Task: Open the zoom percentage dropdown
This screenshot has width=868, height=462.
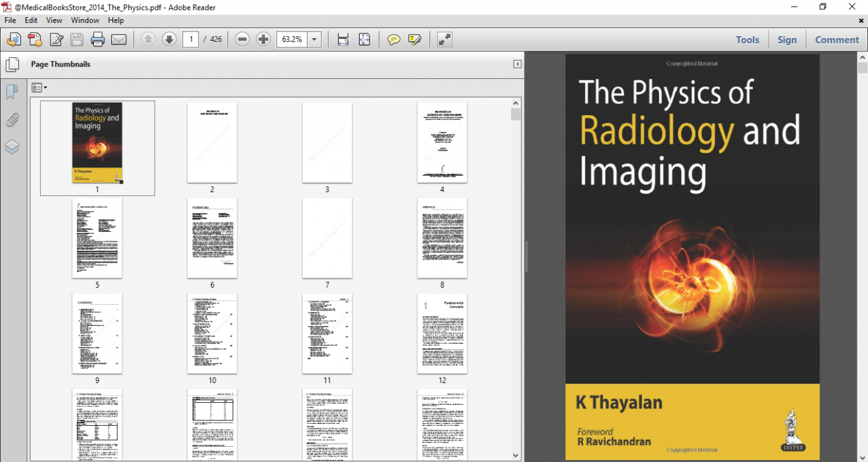Action: pyautogui.click(x=314, y=39)
